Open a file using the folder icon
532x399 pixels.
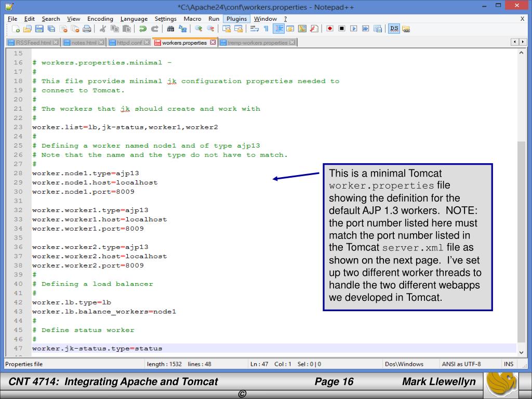pos(28,29)
